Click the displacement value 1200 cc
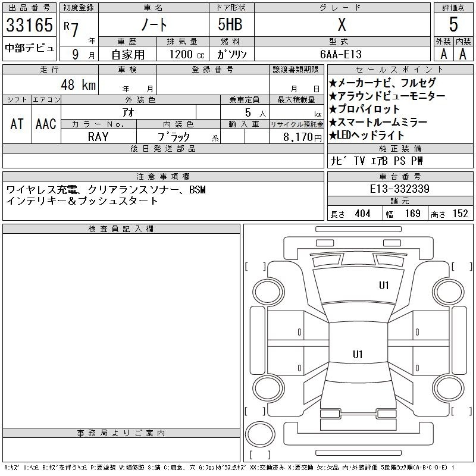The width and height of the screenshot is (476, 476). point(187,54)
